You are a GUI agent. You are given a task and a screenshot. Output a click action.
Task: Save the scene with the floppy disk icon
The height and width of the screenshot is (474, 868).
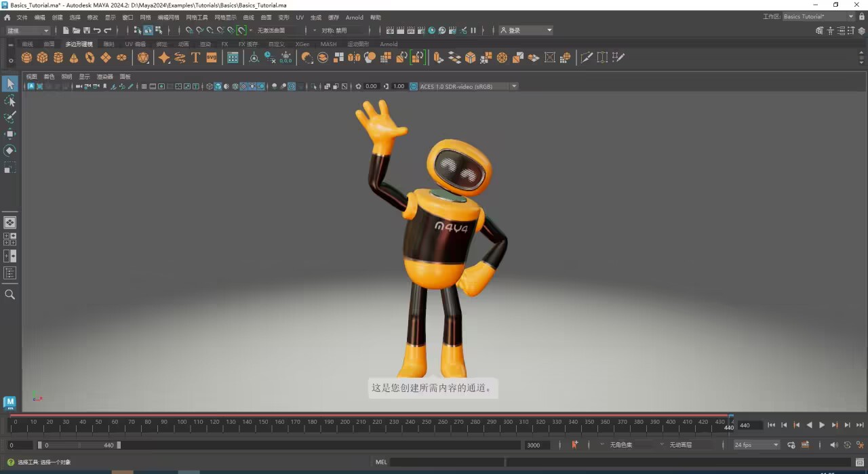click(x=87, y=31)
